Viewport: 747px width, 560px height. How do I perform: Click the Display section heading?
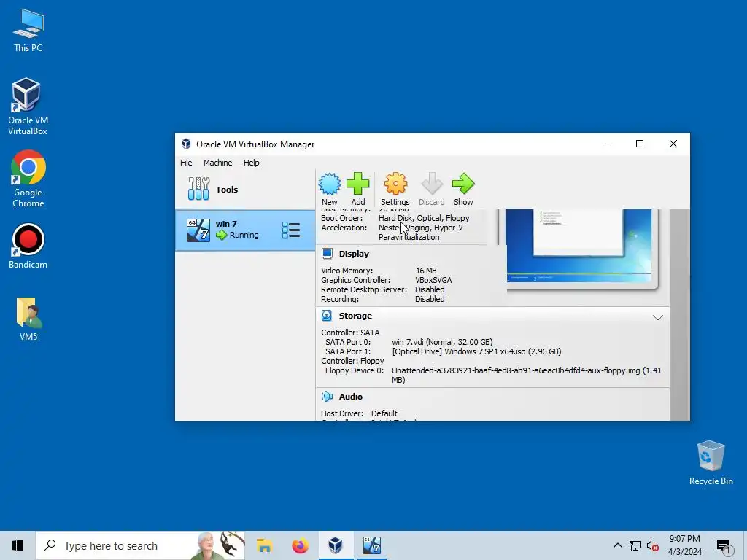point(354,254)
